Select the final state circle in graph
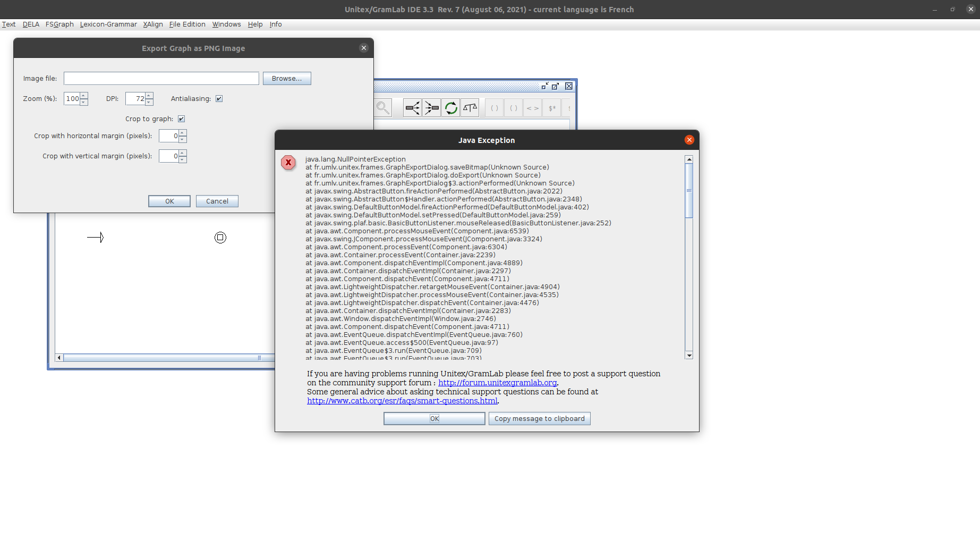The image size is (980, 557). pos(220,238)
